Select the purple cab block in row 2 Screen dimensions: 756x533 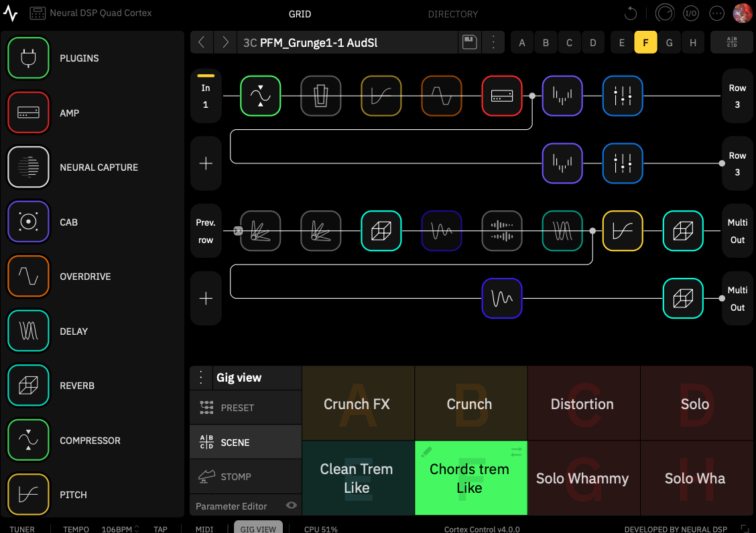tap(562, 163)
